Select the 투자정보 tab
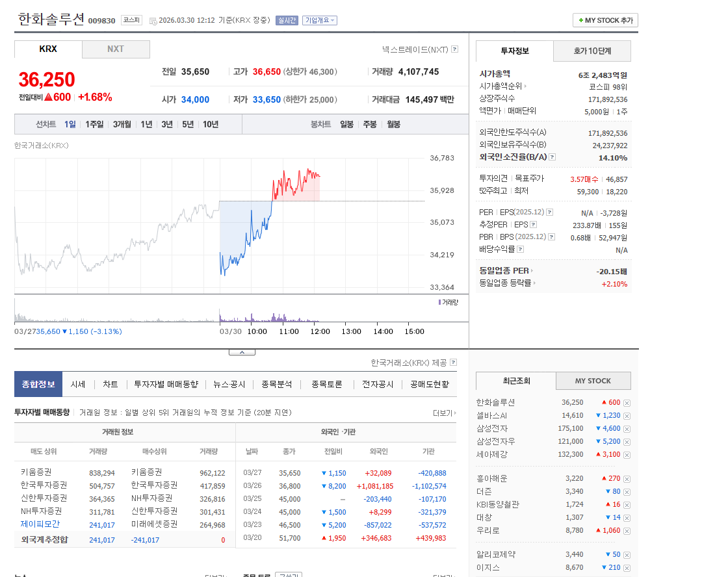Viewport: 728px width, 577px height. pyautogui.click(x=514, y=51)
